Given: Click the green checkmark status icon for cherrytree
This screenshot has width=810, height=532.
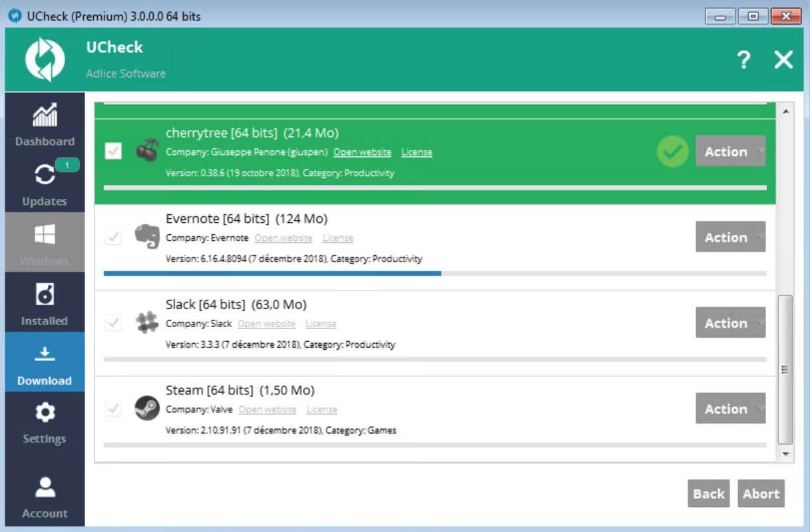Looking at the screenshot, I should tap(672, 152).
